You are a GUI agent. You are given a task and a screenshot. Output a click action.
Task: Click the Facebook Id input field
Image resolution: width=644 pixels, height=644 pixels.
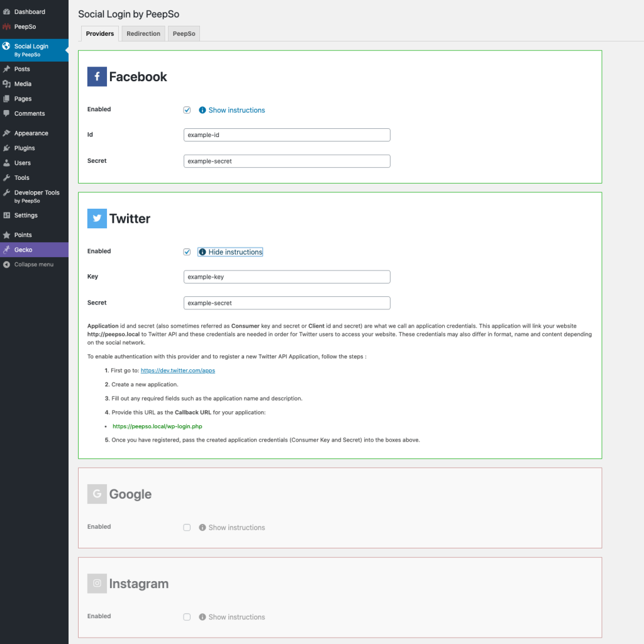point(287,135)
